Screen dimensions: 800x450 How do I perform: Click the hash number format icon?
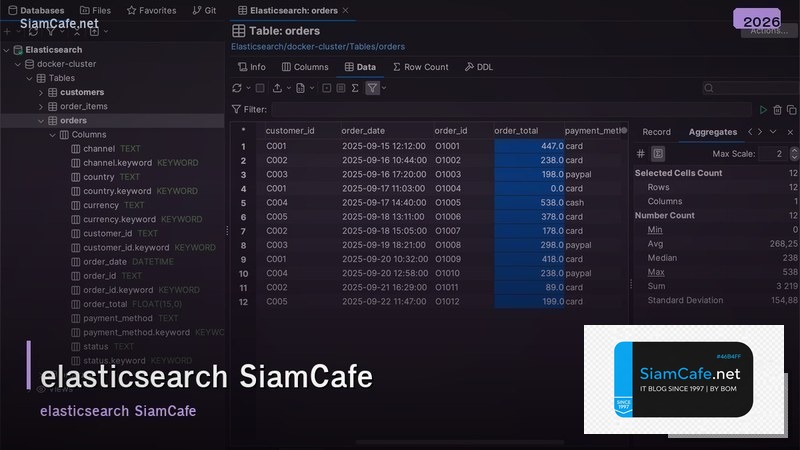(x=641, y=154)
